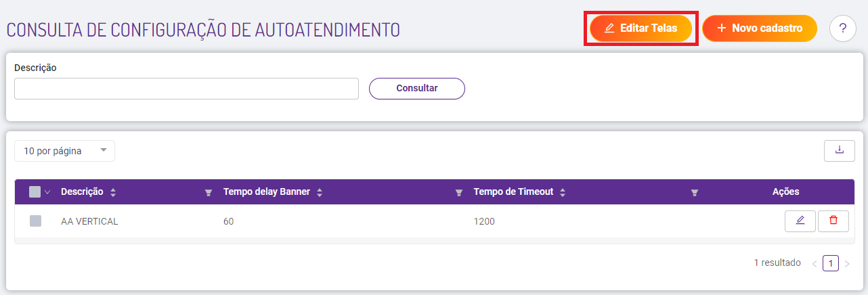Select page 1 in pagination

[x=831, y=263]
